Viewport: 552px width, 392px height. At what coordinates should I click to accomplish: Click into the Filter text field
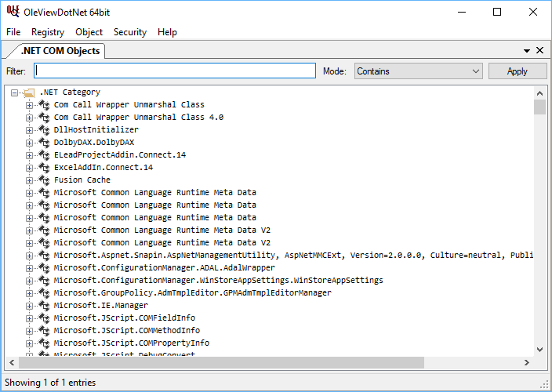[x=174, y=71]
